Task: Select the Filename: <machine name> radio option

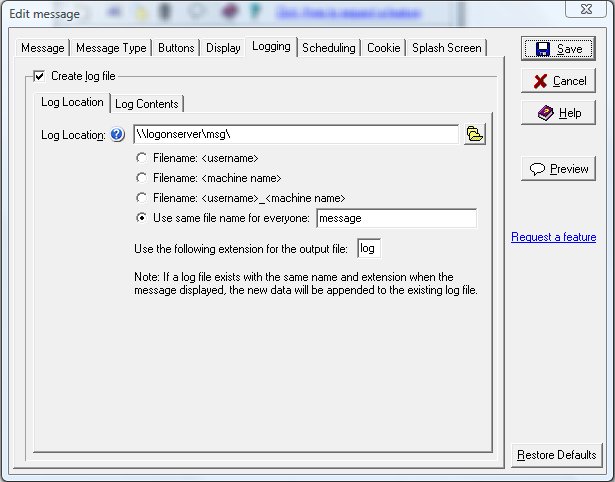Action: coord(143,178)
